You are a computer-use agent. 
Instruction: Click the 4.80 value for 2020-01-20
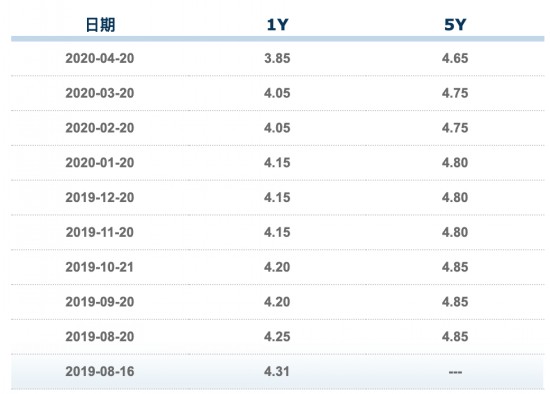tap(455, 162)
